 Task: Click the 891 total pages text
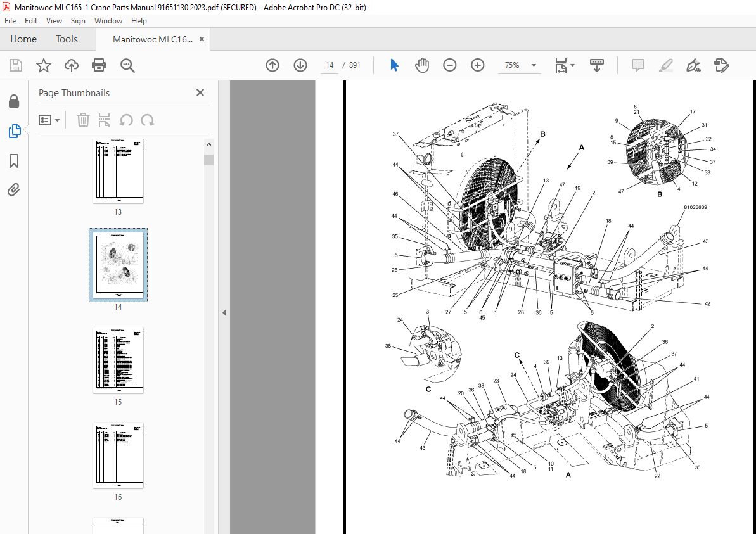tap(355, 65)
